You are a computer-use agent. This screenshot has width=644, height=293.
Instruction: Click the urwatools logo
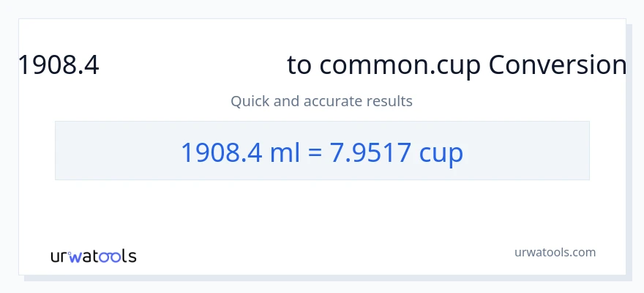[93, 256]
